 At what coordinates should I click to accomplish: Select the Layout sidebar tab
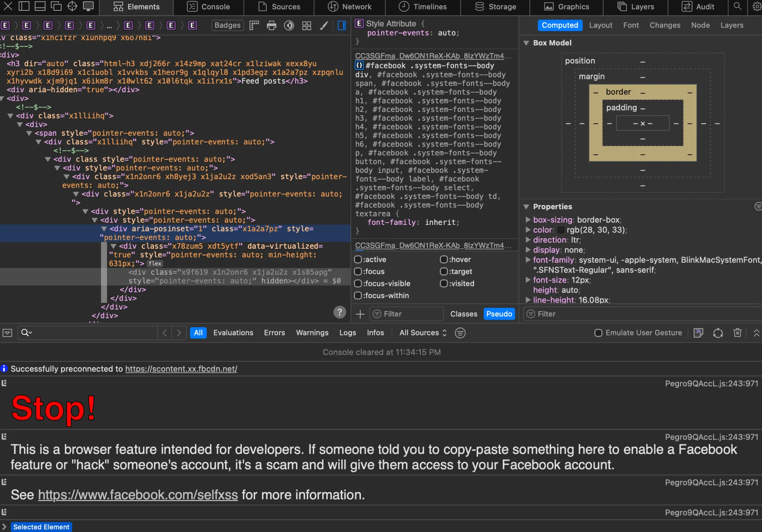(601, 25)
